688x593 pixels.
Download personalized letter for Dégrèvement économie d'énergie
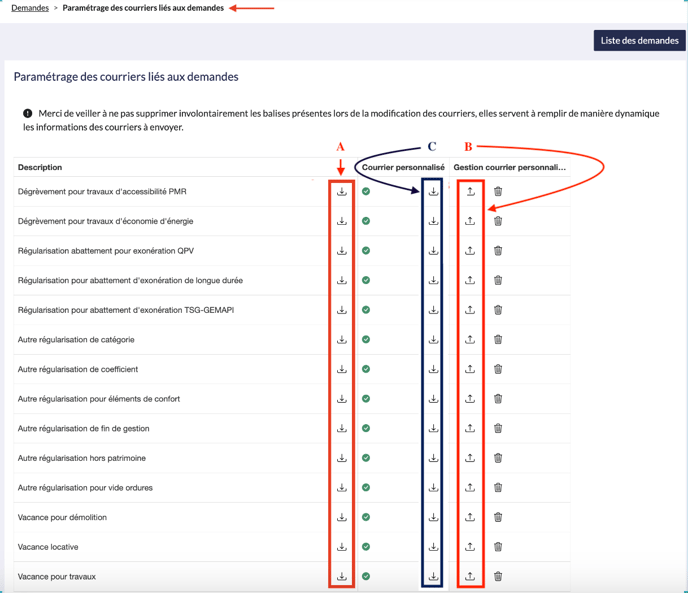pyautogui.click(x=433, y=221)
